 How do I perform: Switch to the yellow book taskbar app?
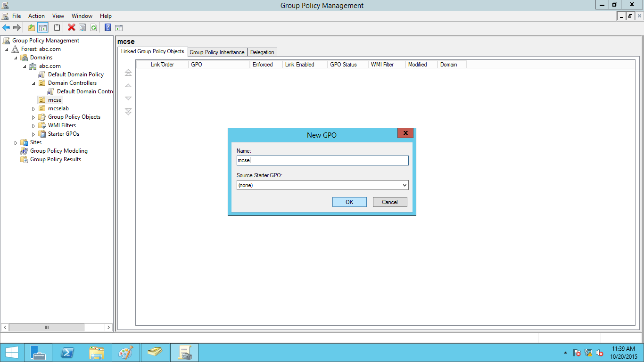coord(155,353)
